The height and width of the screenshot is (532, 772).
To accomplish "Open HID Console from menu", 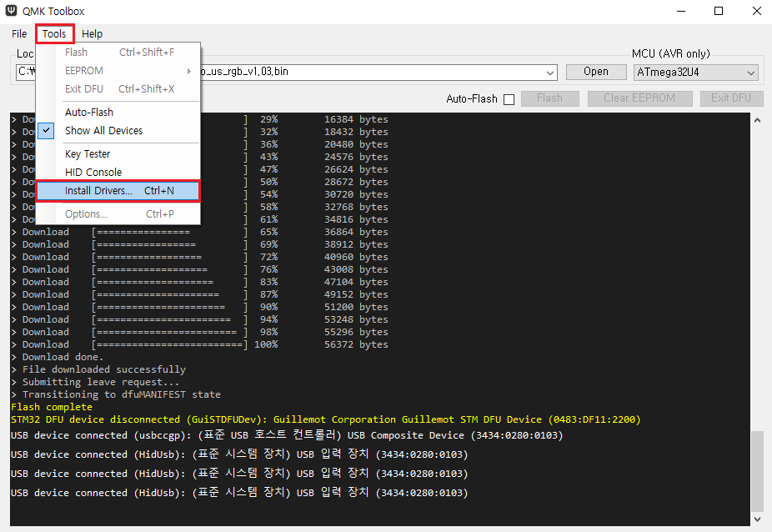I will pyautogui.click(x=118, y=173).
